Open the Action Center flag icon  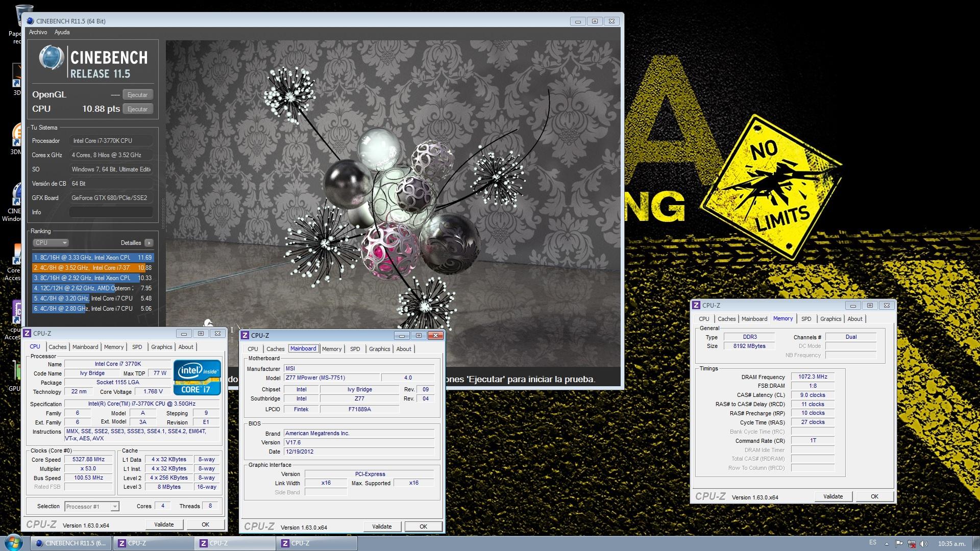click(899, 544)
